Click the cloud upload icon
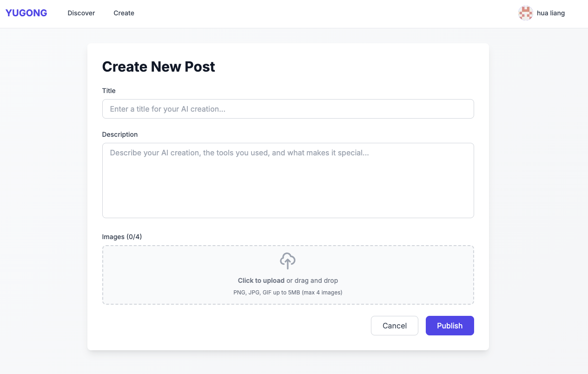Image resolution: width=588 pixels, height=374 pixels. point(288,261)
